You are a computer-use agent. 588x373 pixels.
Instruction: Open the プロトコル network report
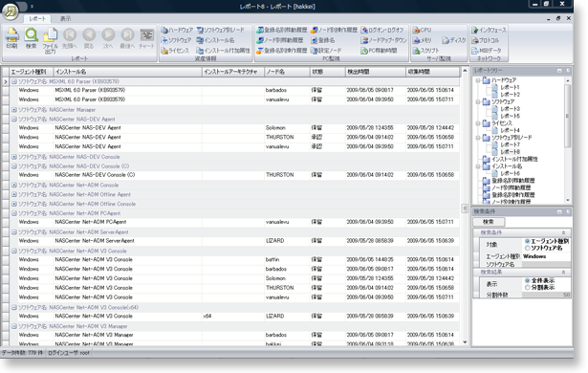(x=486, y=40)
